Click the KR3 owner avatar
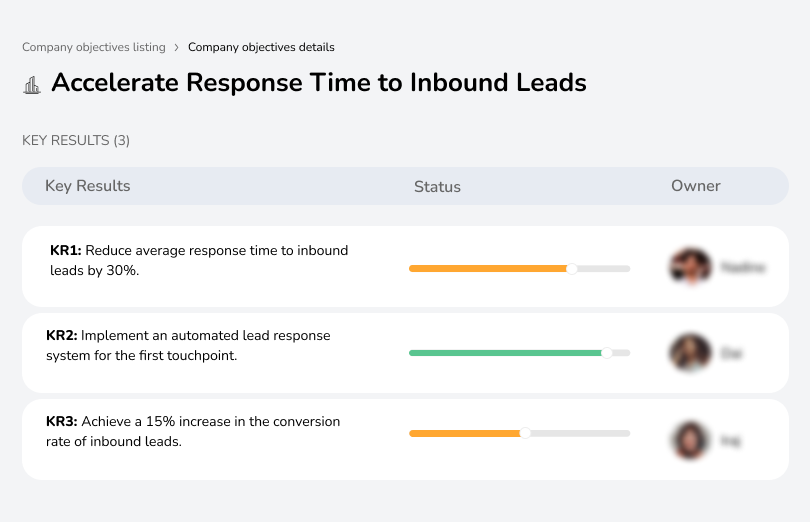The height and width of the screenshot is (522, 810). tap(690, 440)
